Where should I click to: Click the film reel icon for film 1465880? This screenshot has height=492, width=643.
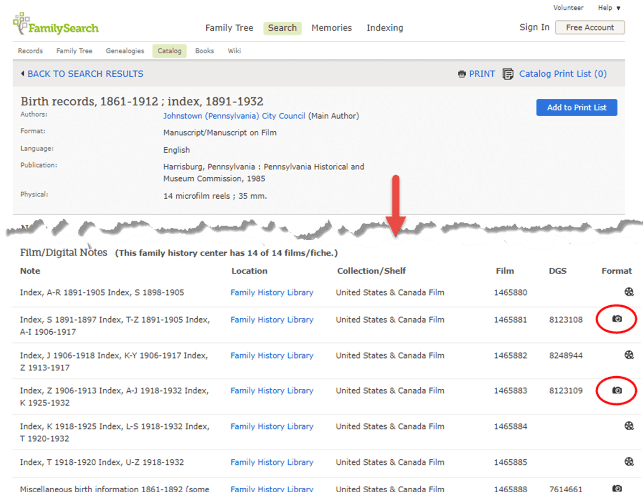coord(629,292)
